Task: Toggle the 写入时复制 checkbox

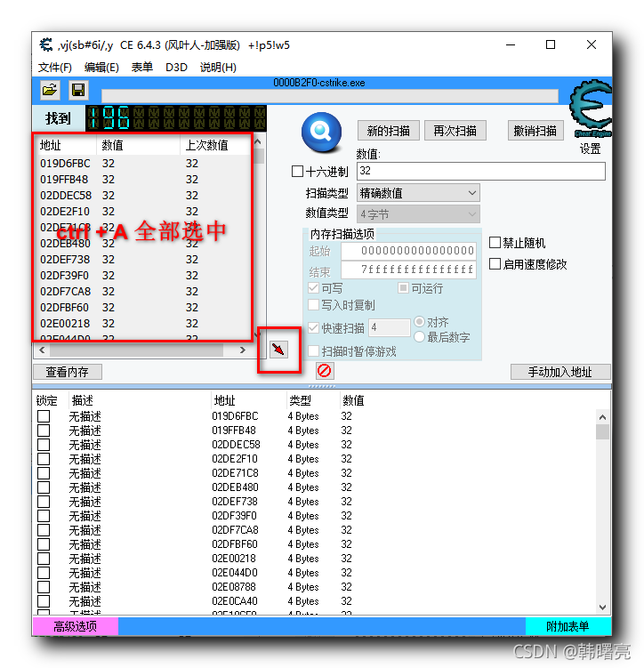Action: 313,305
